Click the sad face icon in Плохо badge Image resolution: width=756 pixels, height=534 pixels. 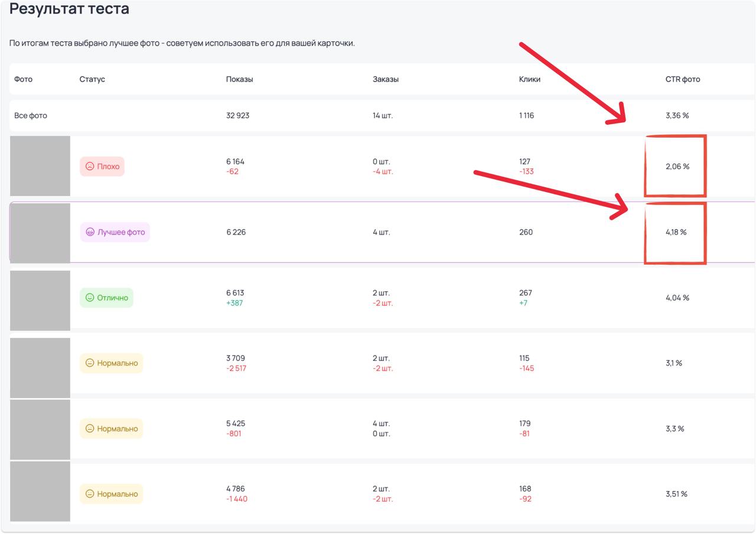click(90, 167)
